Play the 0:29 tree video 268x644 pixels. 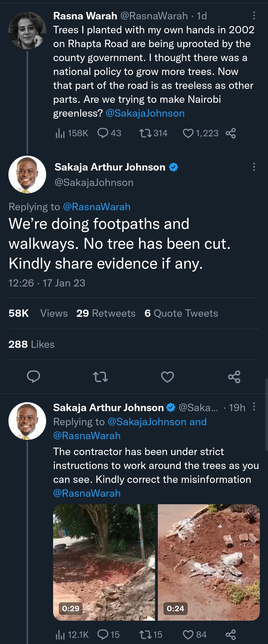pyautogui.click(x=104, y=562)
